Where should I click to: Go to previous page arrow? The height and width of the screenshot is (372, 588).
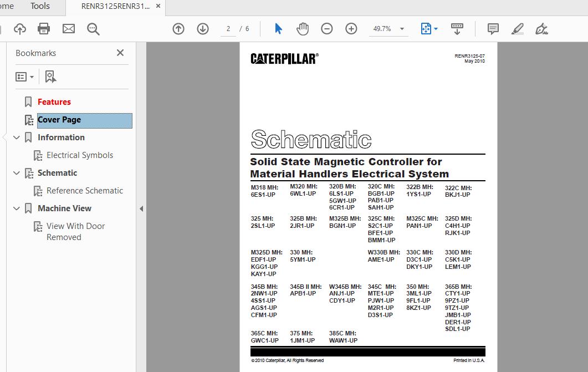(178, 29)
